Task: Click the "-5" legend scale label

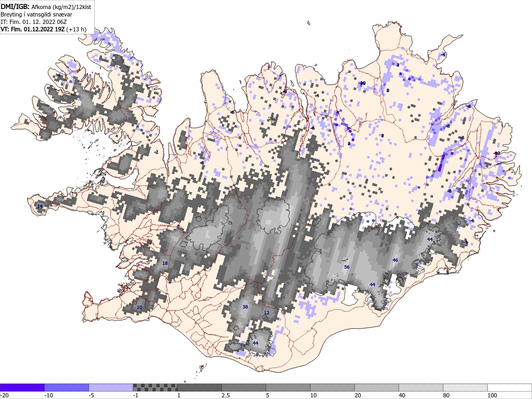Action: coord(92,395)
